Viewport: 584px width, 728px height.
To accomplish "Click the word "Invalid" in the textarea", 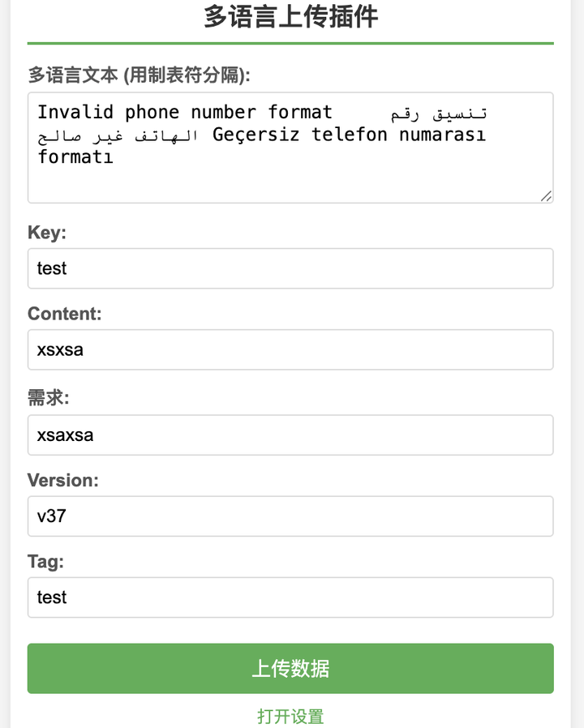I will (75, 112).
